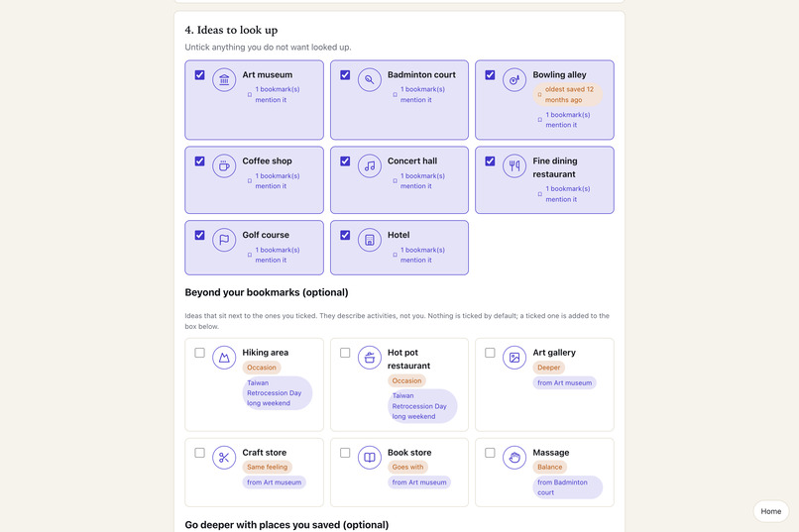The width and height of the screenshot is (799, 532).
Task: Click the Home button
Action: coord(770,511)
